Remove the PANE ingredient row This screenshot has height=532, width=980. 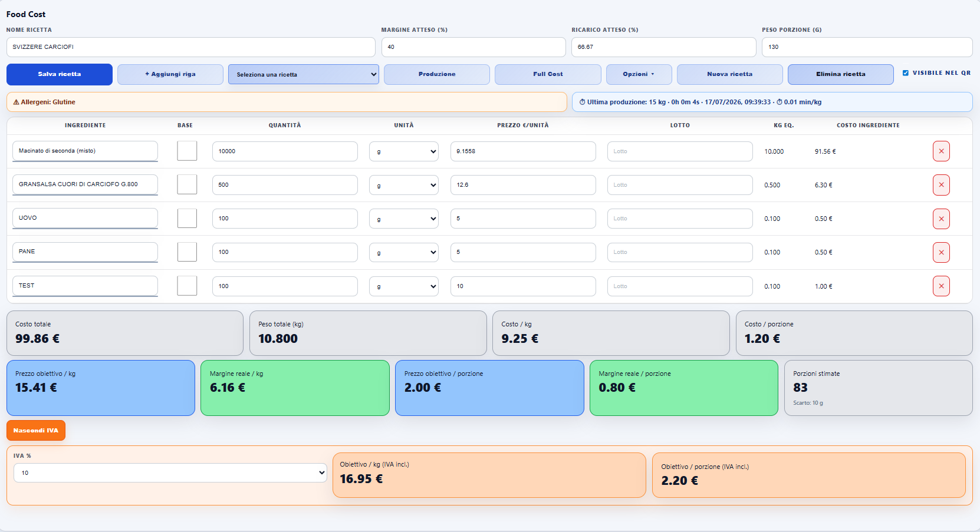[x=941, y=252]
